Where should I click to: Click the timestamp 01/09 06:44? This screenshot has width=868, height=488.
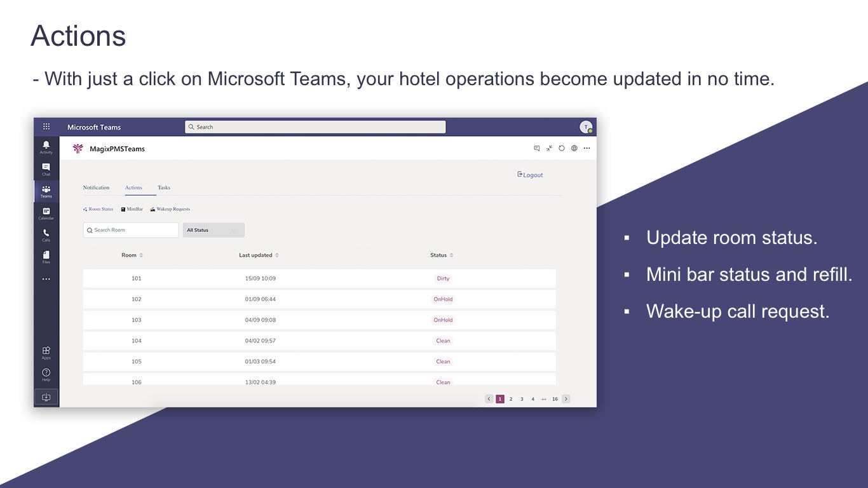[261, 299]
